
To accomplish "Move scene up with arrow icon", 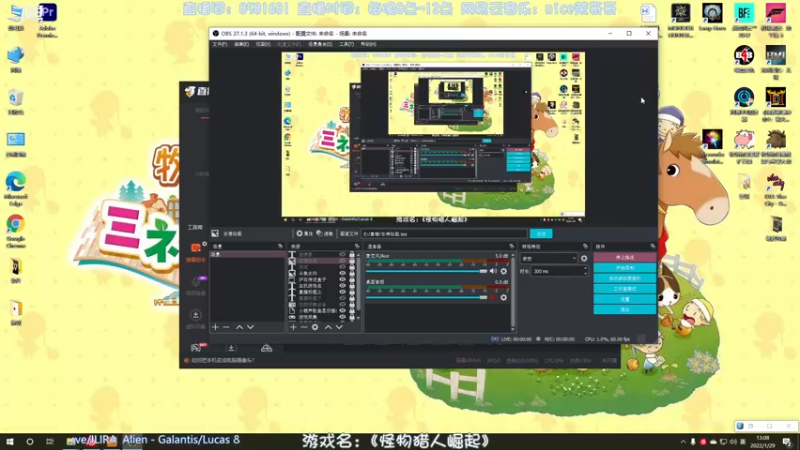I will [x=239, y=327].
